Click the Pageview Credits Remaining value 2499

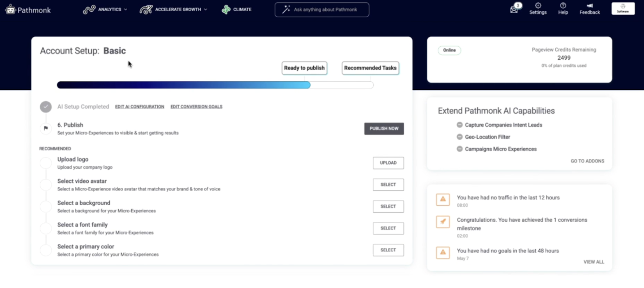point(564,58)
